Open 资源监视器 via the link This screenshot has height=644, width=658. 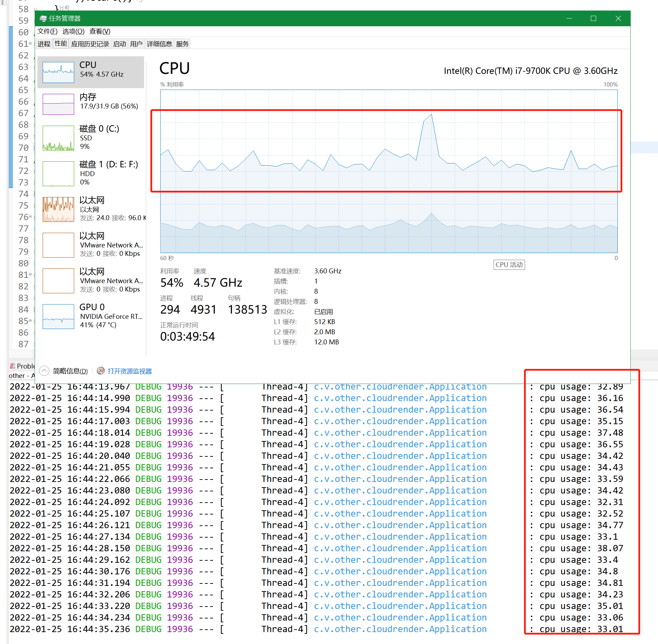130,371
